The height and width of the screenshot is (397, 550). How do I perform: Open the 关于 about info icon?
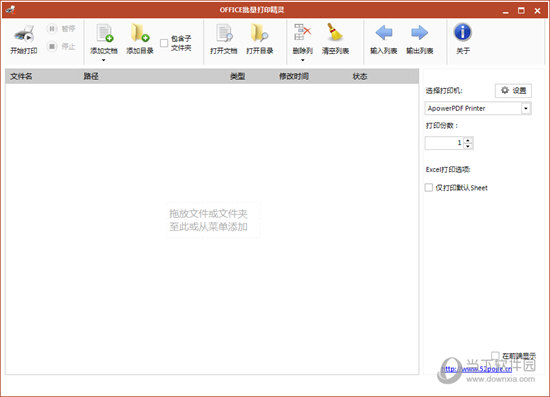pos(463,39)
